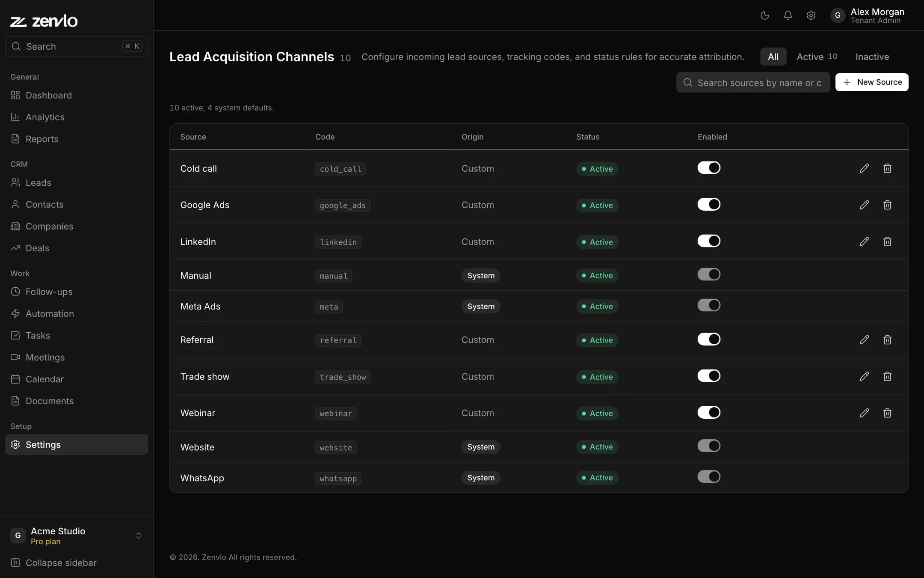
Task: Click System badge in Manual row
Action: 481,275
